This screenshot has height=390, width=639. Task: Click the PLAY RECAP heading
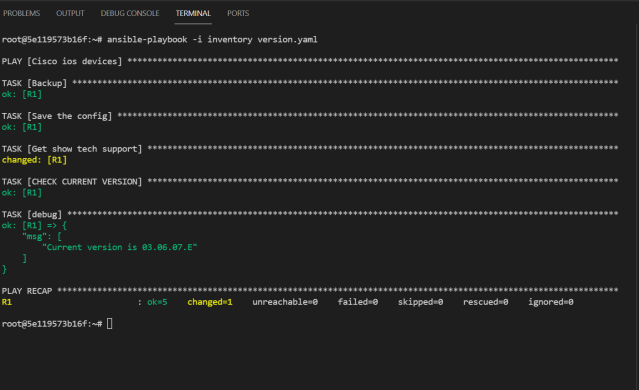coord(27,291)
